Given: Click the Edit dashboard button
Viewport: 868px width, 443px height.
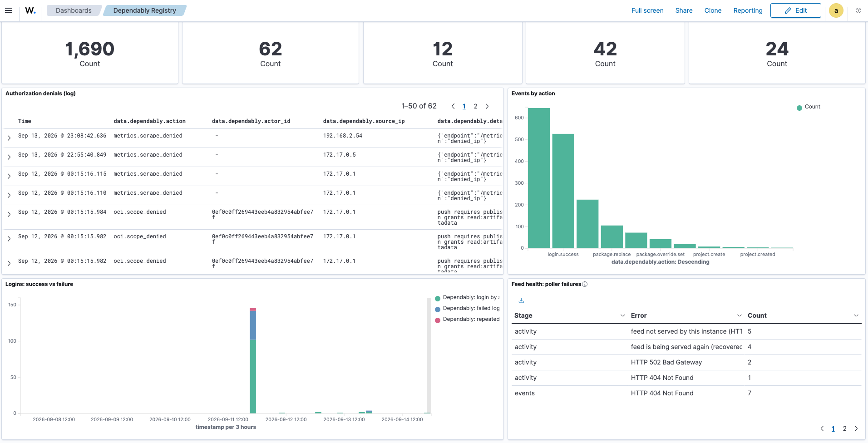Looking at the screenshot, I should point(795,10).
